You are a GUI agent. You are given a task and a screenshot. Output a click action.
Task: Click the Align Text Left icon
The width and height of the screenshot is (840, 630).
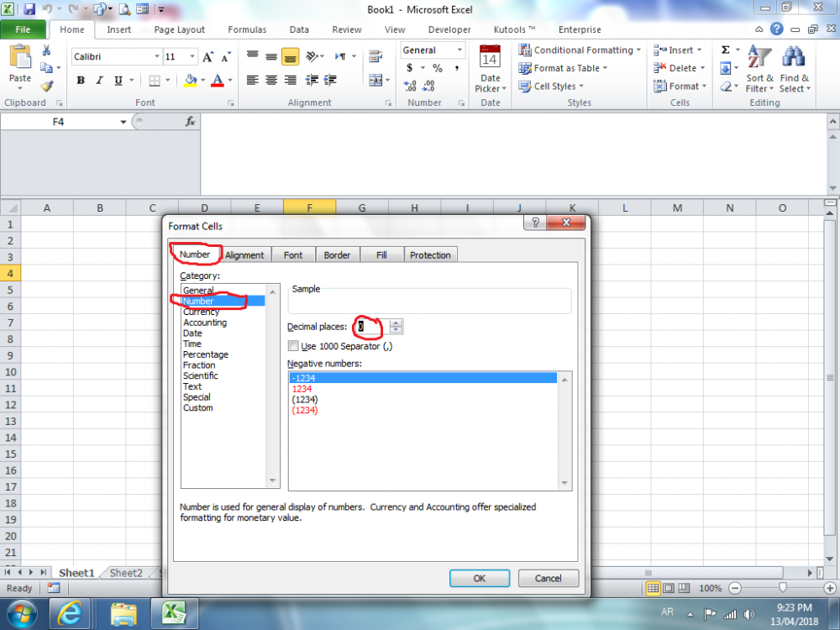point(252,81)
